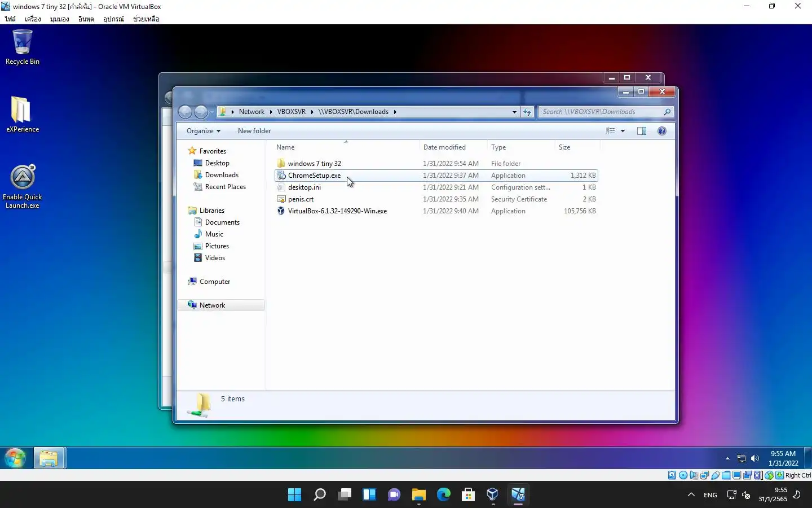Open the second VirtualBox menu, เครื่อง (Machine)
Viewport: 812px width, 508px height.
(33, 19)
